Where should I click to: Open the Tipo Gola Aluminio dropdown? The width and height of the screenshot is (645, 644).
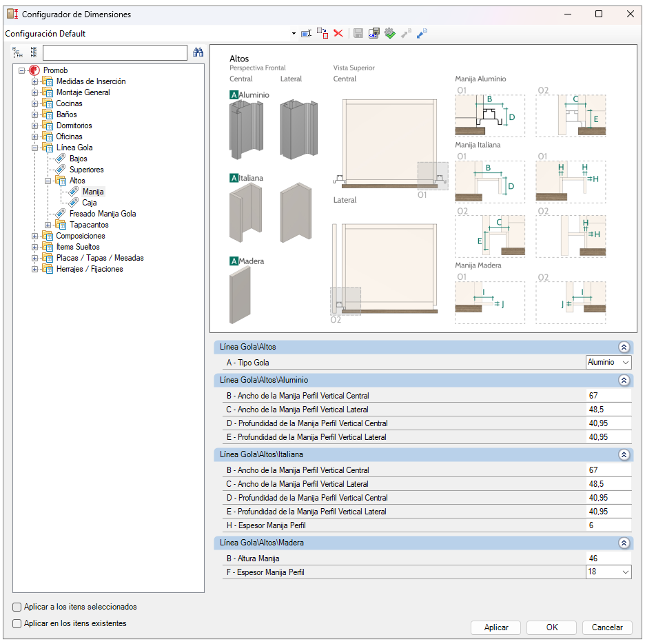coord(625,363)
